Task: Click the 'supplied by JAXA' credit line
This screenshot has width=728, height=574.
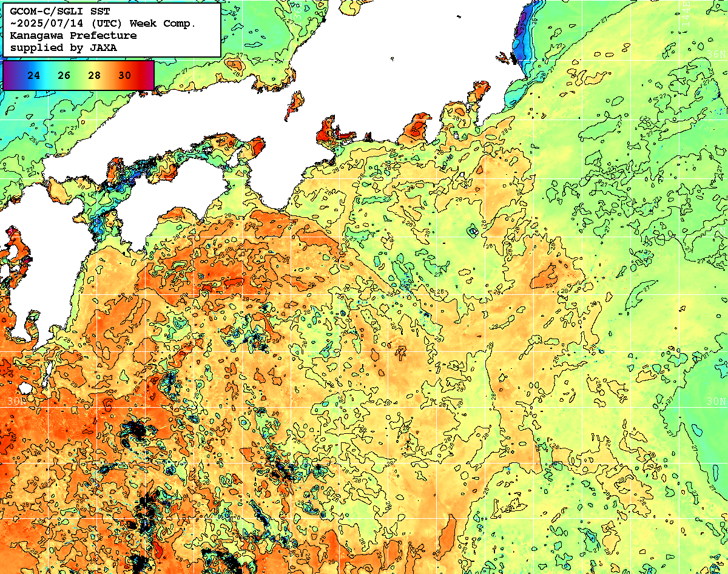Action: [64, 47]
